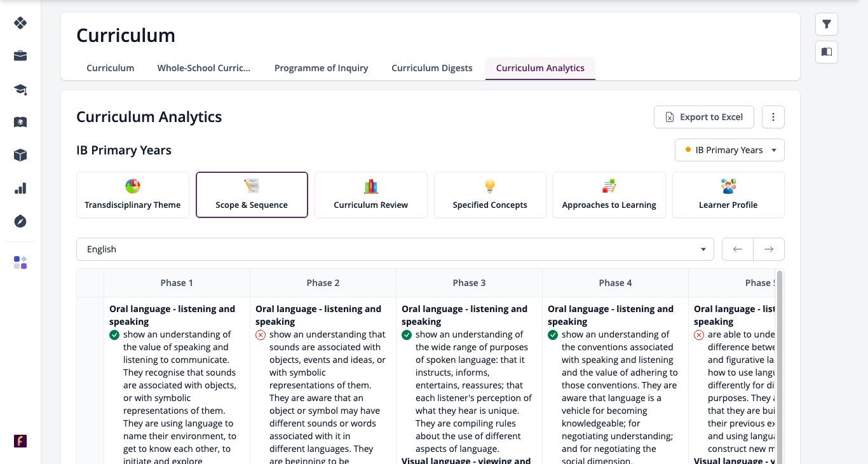Image resolution: width=868 pixels, height=464 pixels.
Task: Select the Learner Profile card
Action: point(728,195)
